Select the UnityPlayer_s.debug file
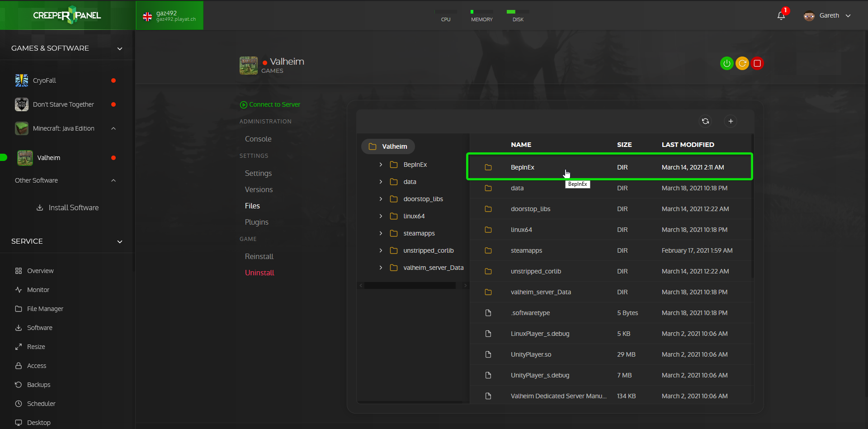Screen dimensions: 868x429 tap(611, 375)
